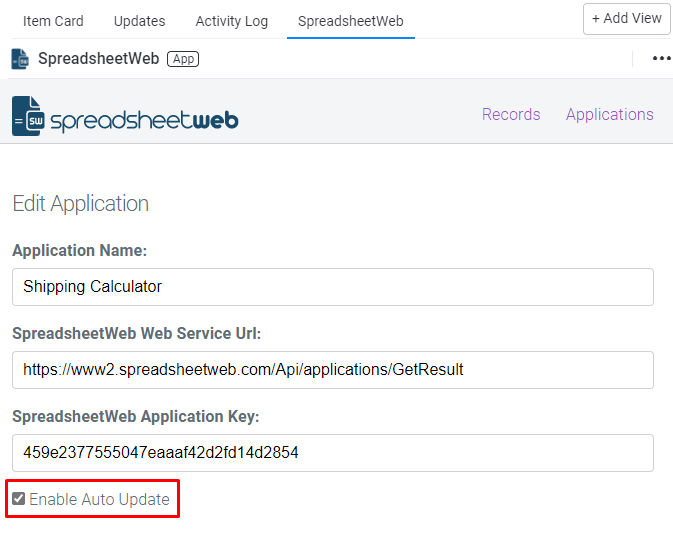
Task: Click the SpreadsheetWeb Application Key label
Action: click(x=136, y=416)
